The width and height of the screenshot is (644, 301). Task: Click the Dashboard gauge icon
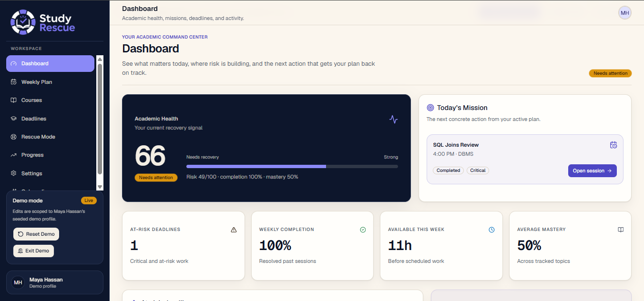pyautogui.click(x=13, y=63)
